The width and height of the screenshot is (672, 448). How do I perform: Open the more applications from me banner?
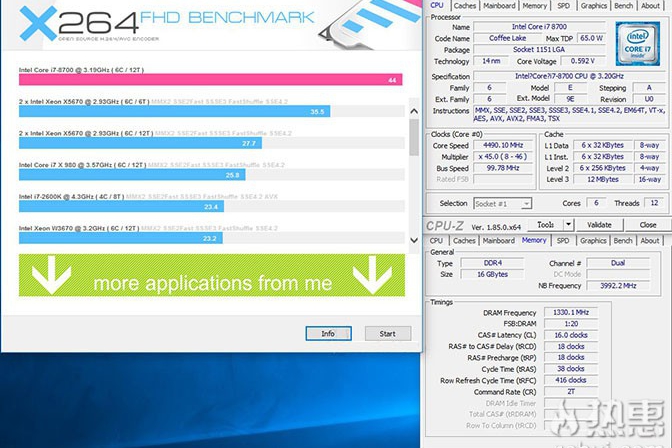212,275
